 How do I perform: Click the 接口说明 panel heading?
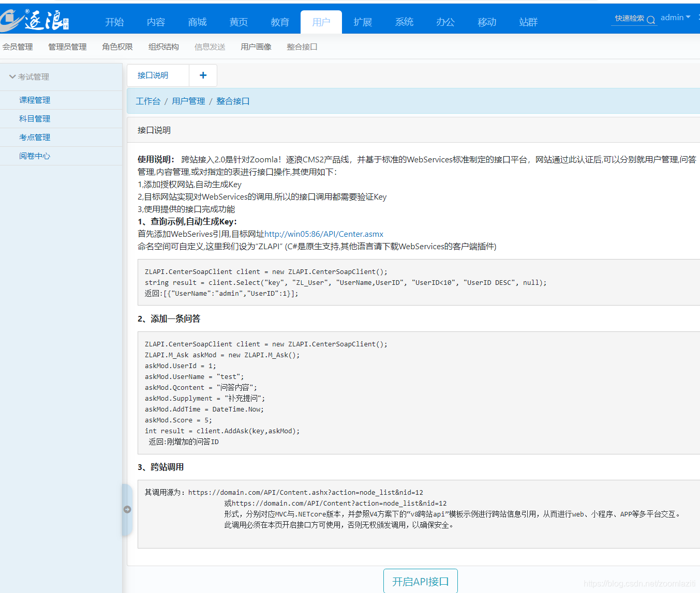[154, 130]
